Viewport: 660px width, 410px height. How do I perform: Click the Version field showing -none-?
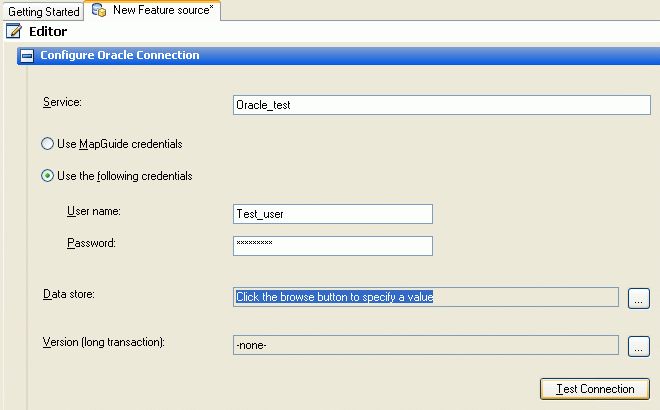coord(426,345)
